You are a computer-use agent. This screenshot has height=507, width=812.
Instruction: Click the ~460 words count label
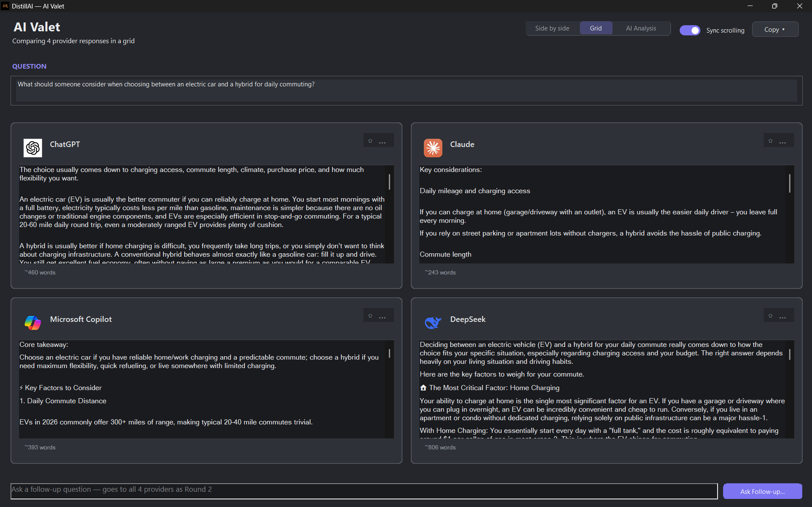click(x=40, y=272)
